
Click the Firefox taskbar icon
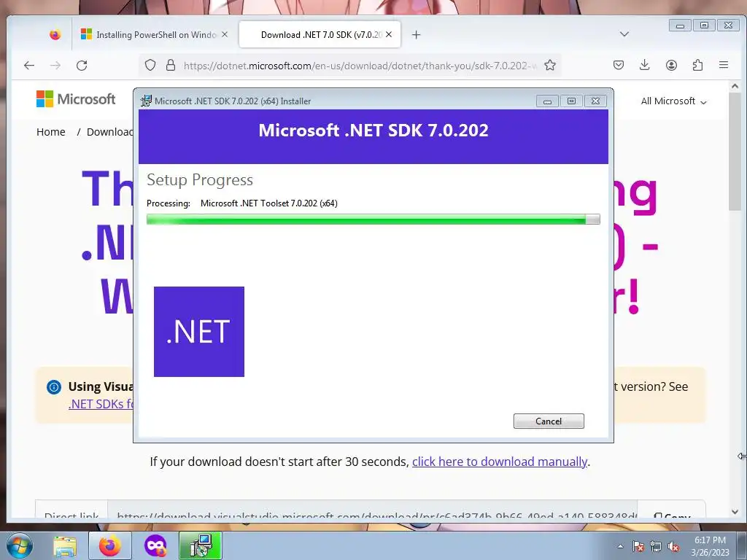click(110, 545)
